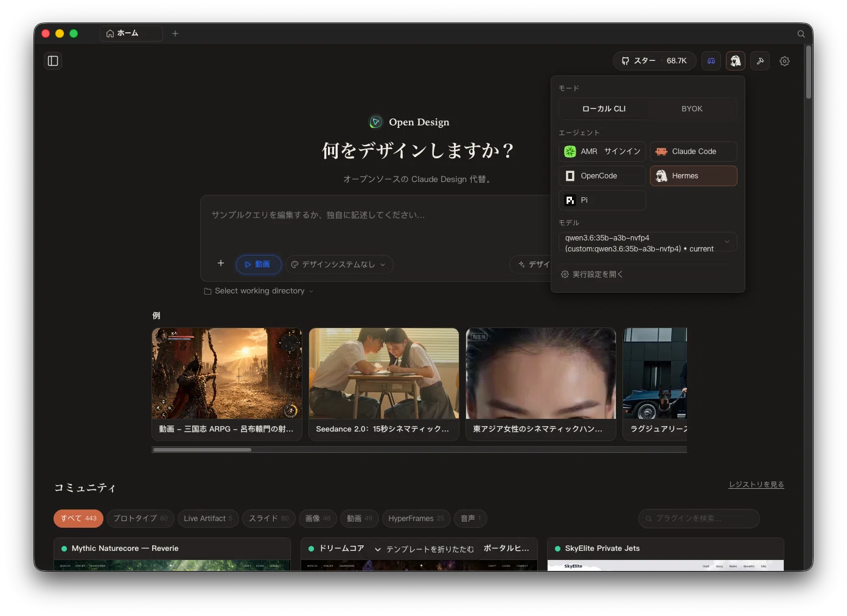The image size is (847, 616).
Task: Select プロトタイプ filter
Action: click(141, 519)
